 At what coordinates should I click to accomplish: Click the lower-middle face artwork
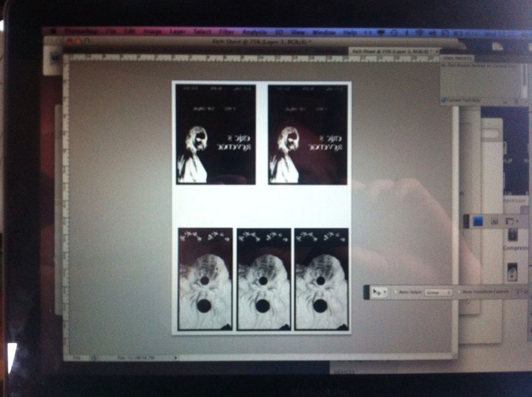tap(264, 279)
